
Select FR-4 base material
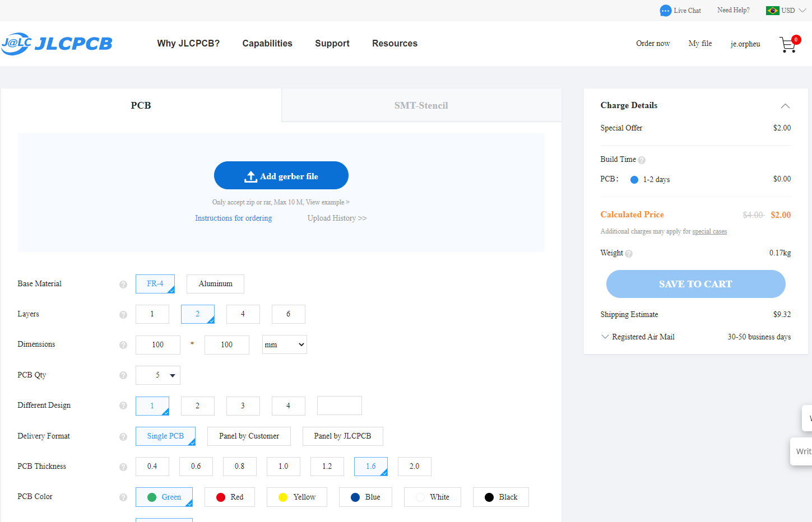pyautogui.click(x=155, y=284)
